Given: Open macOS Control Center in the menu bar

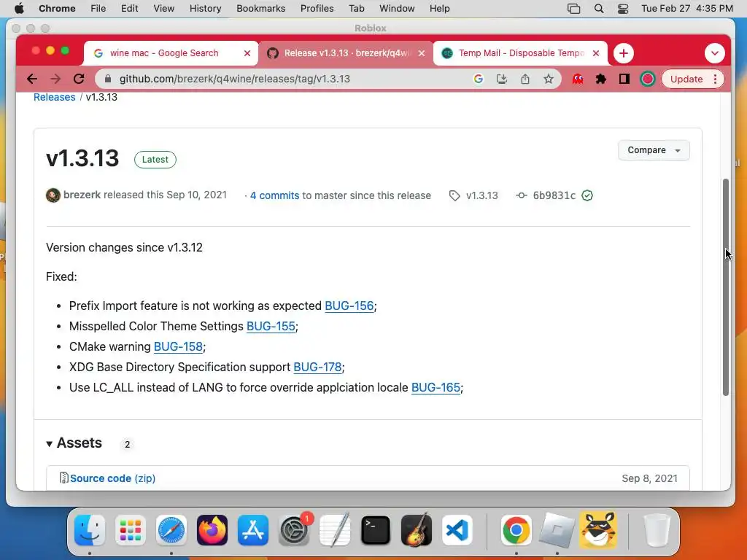Looking at the screenshot, I should tap(623, 9).
